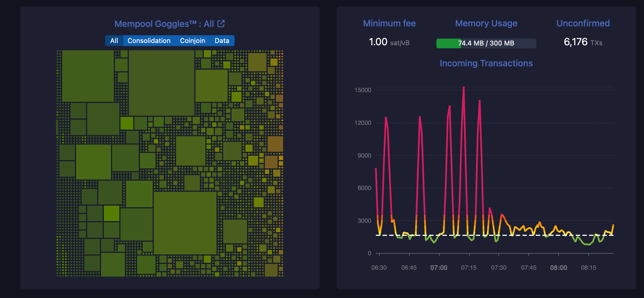Click the big bottom-center transaction block in treemap

click(185, 223)
